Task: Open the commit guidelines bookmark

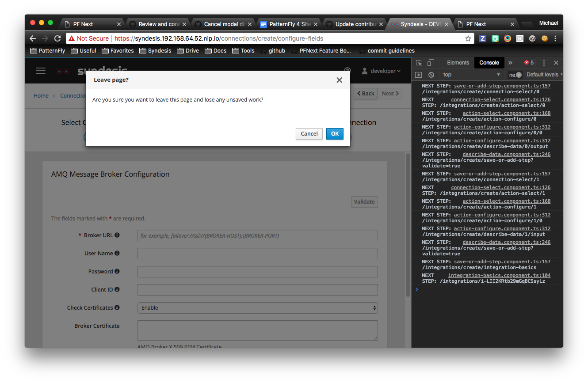Action: [x=387, y=51]
